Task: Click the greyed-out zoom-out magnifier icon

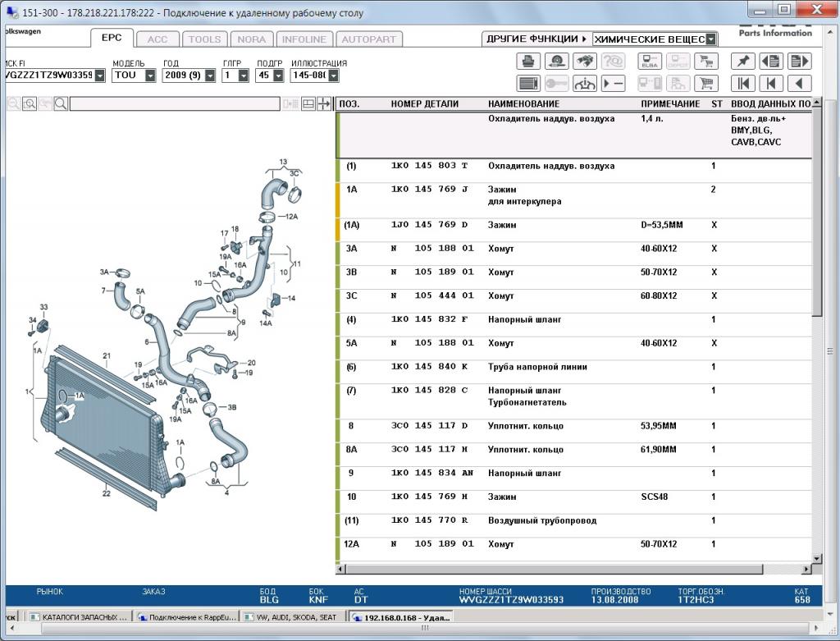Action: tap(14, 103)
